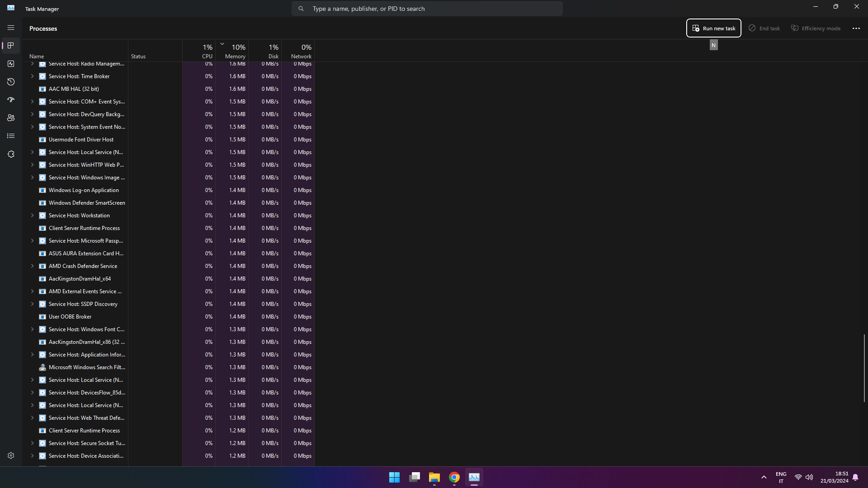Select Windows Defender SmartScreen row

click(x=169, y=203)
